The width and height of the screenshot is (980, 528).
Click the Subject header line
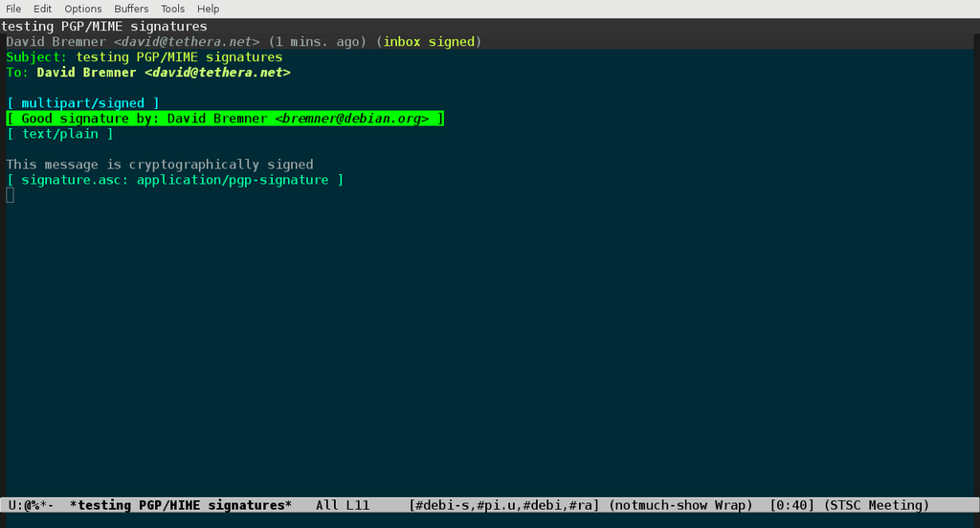(144, 57)
